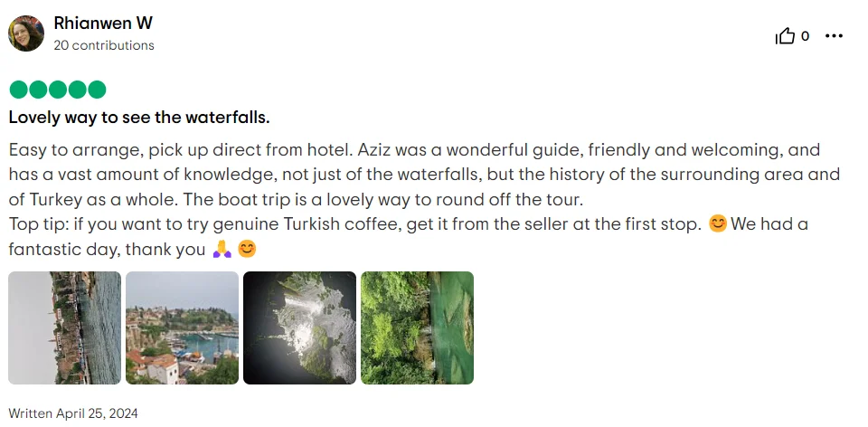Click the final smiling emoji after thank you

click(247, 249)
